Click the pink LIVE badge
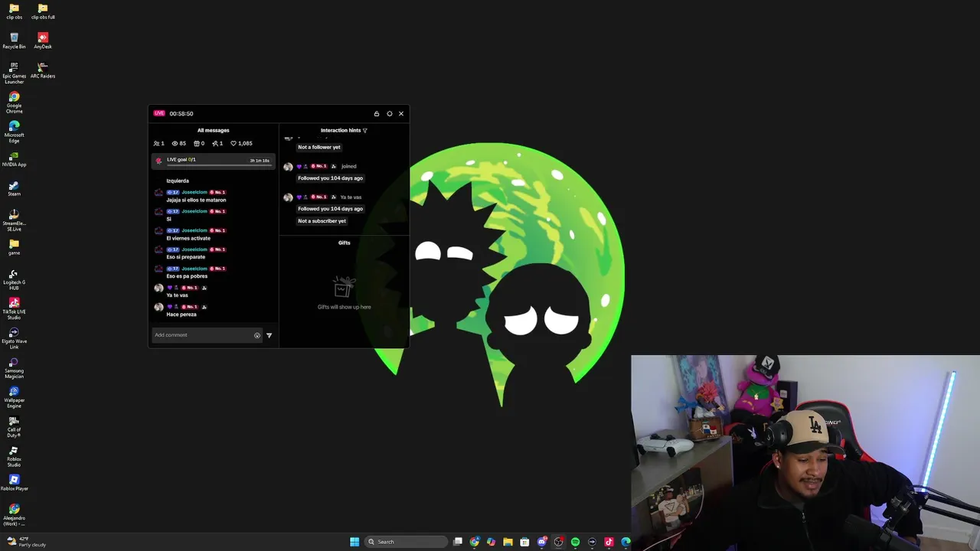 point(159,113)
